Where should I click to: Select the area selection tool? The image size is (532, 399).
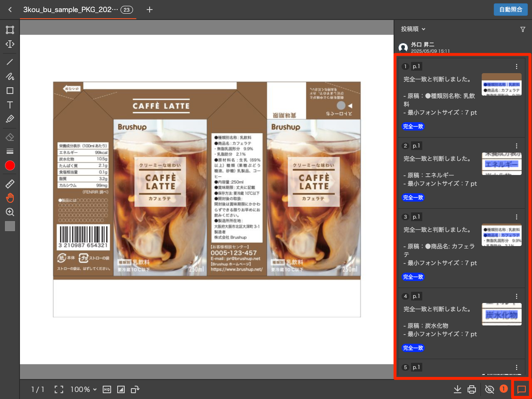[10, 30]
